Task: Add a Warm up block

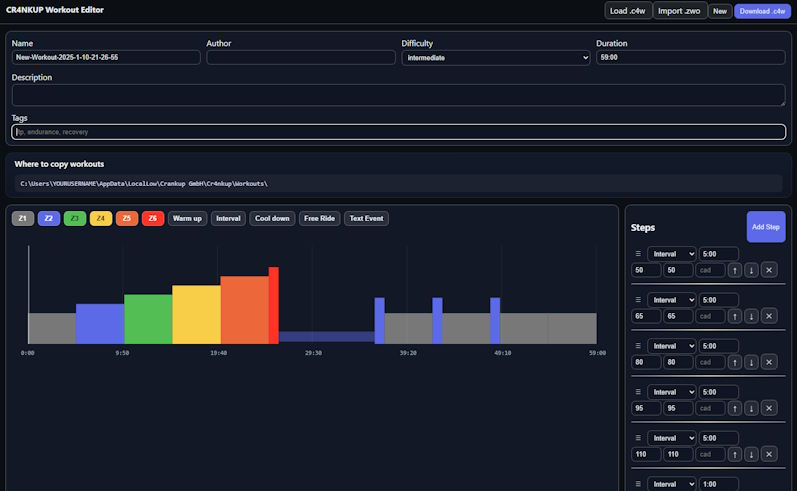Action: point(187,219)
